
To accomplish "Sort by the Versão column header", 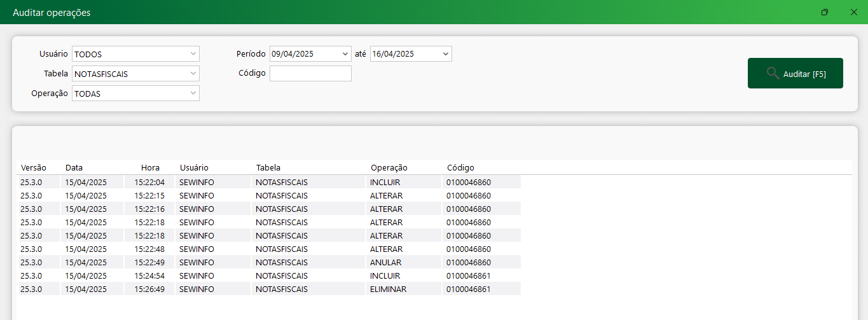I will pyautogui.click(x=34, y=168).
